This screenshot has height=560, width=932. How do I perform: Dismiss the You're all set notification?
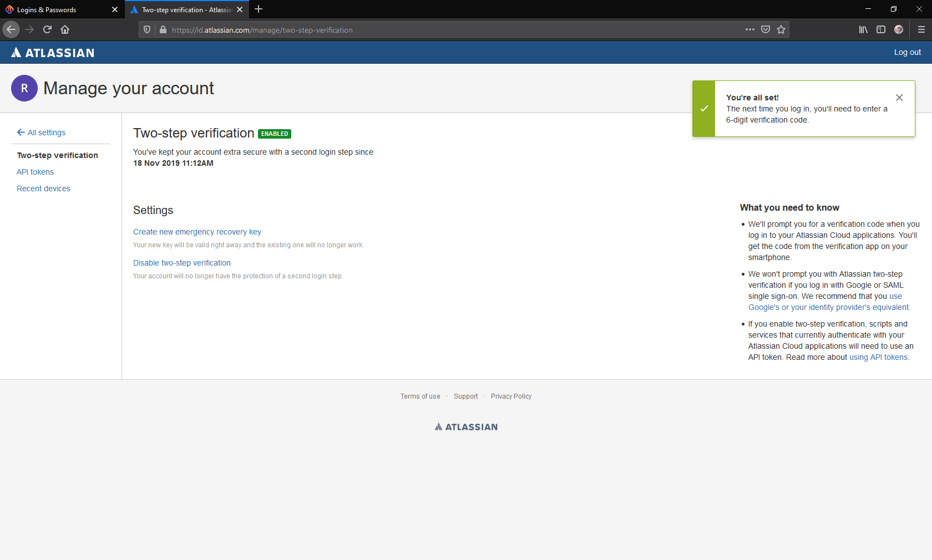[899, 98]
